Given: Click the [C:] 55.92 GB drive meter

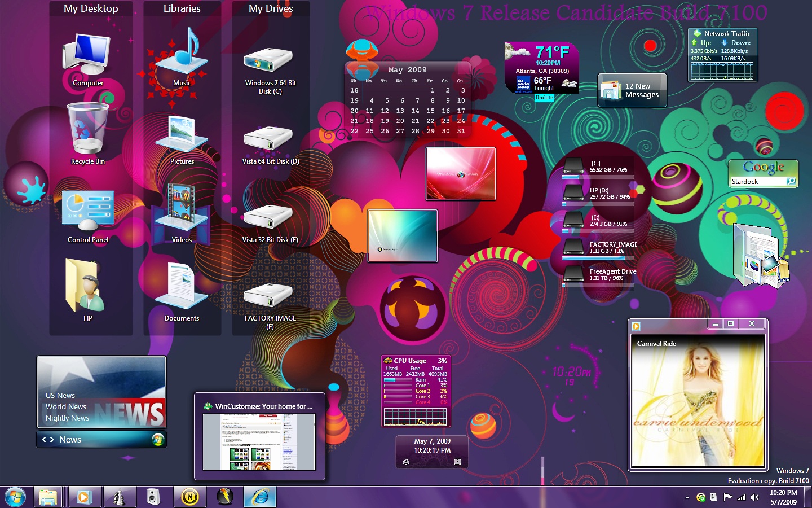Looking at the screenshot, I should pos(599,167).
